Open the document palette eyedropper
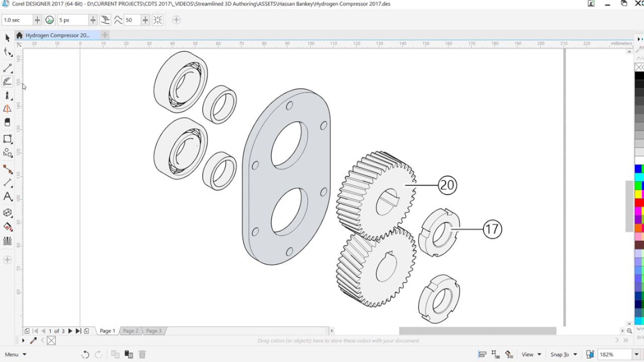This screenshot has width=644, height=362. [34, 340]
